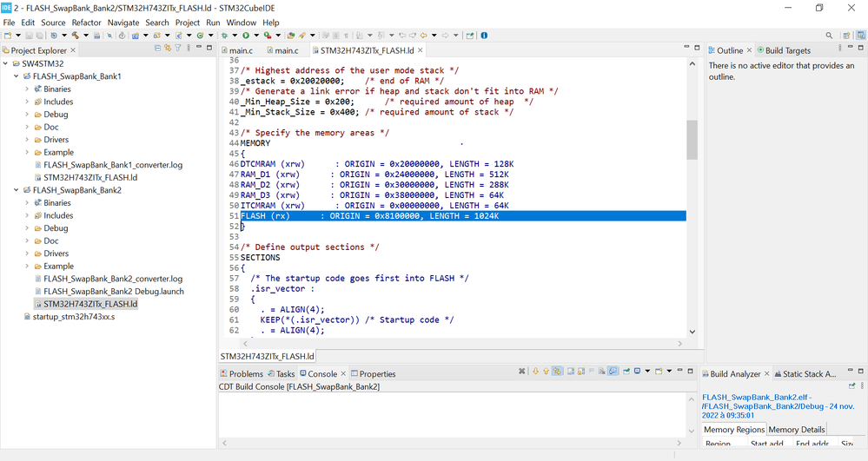Expand Example folder under FLASH_SwapBank_Bank2
The image size is (868, 461).
27,267
